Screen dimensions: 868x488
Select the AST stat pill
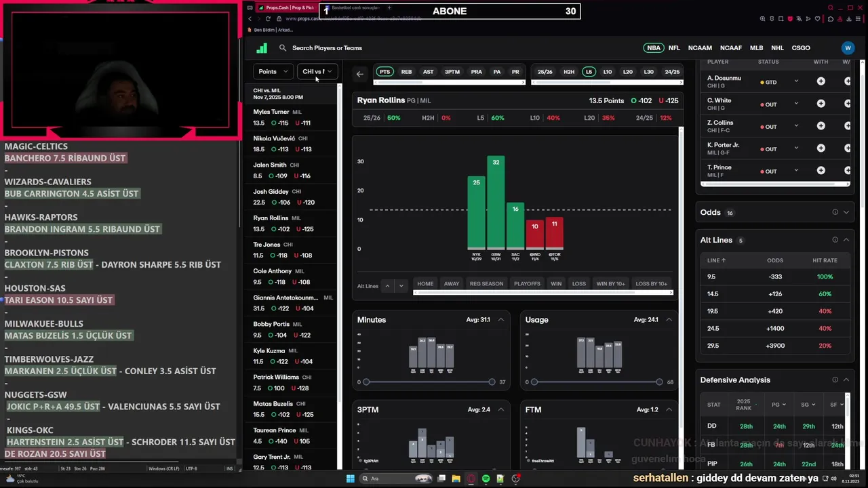point(428,72)
